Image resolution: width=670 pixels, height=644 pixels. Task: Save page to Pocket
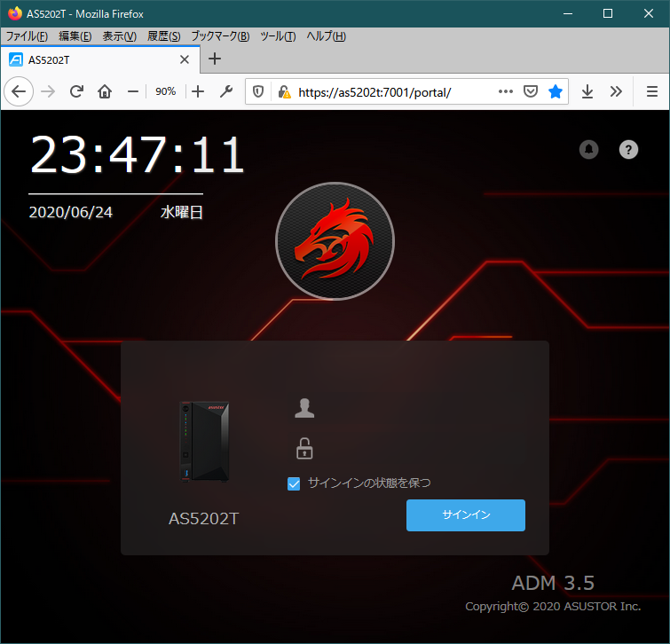point(531,91)
